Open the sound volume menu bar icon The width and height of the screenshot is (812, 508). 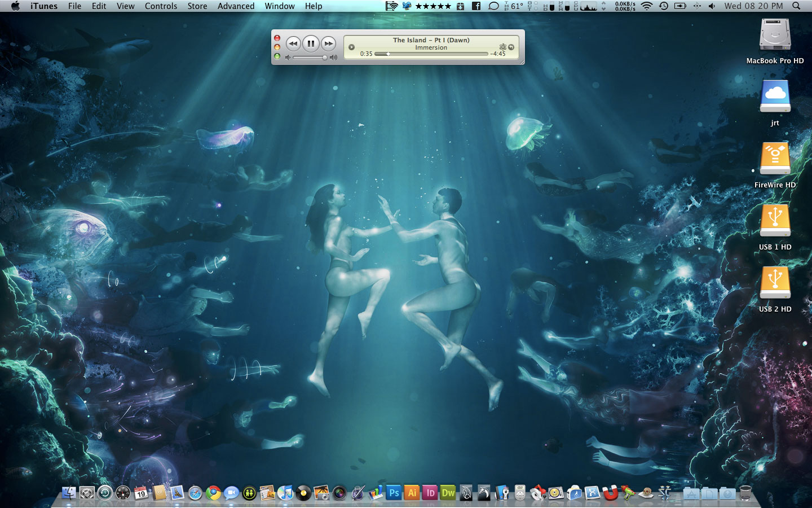coord(712,6)
